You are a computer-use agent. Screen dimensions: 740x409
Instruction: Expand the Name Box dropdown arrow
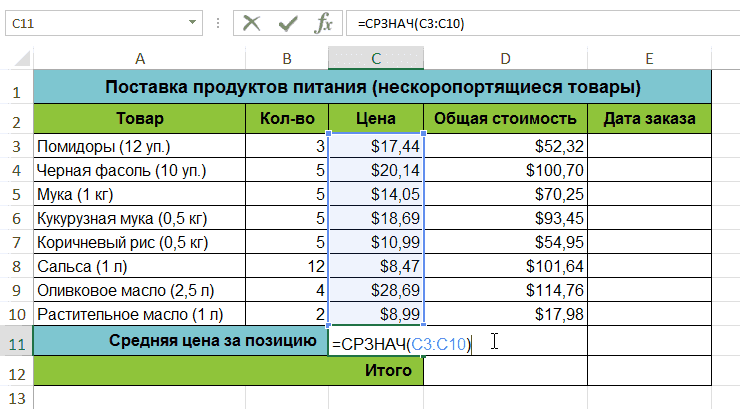tap(192, 23)
